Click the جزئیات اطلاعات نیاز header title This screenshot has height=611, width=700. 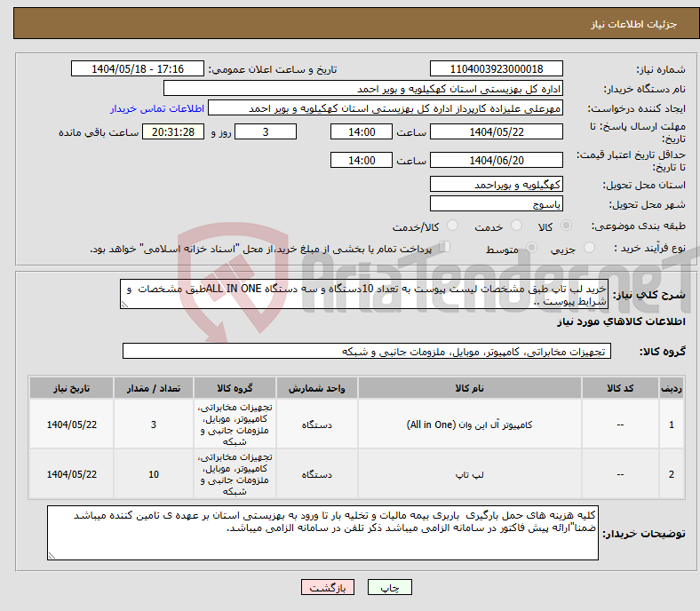click(634, 24)
